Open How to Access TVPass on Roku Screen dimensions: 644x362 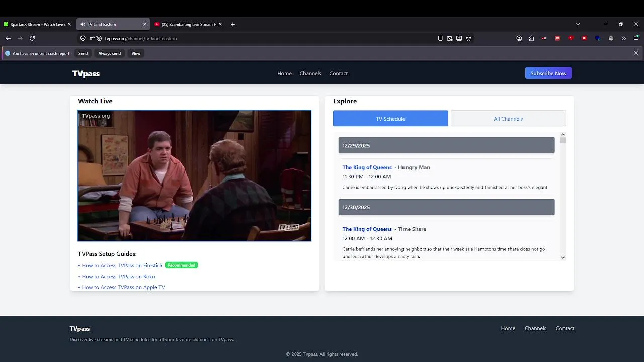pos(118,277)
